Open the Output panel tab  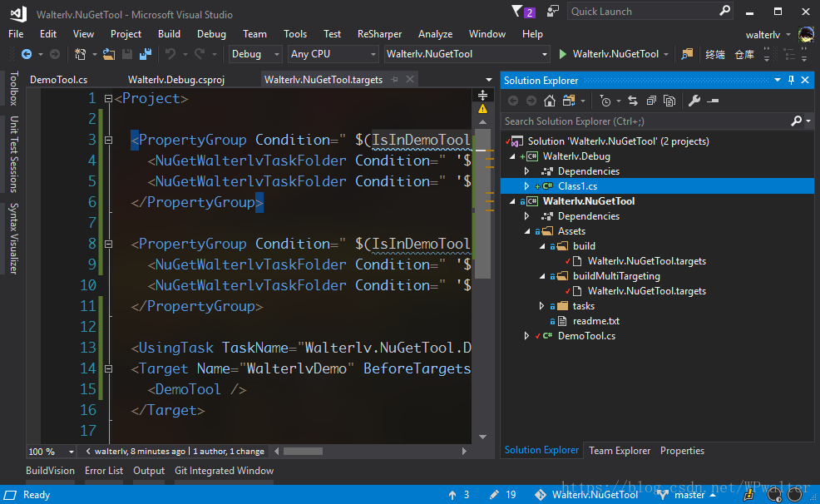(x=149, y=471)
